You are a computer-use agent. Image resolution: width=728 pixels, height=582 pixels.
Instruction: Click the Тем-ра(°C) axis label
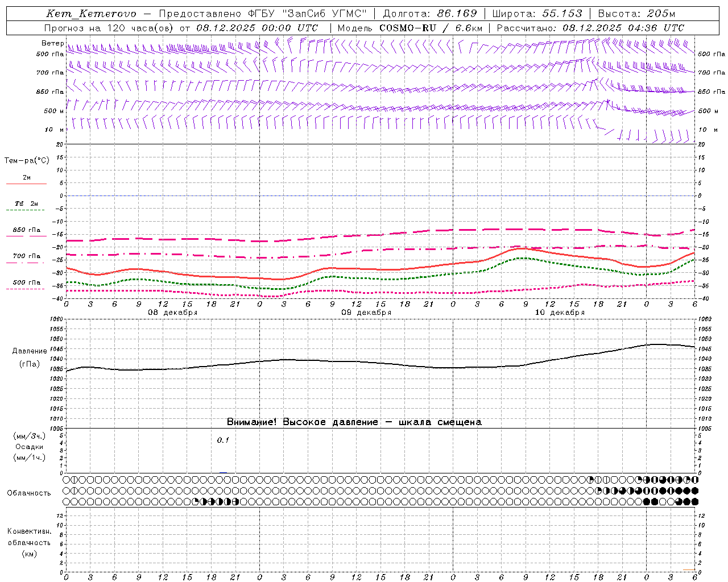click(27, 161)
